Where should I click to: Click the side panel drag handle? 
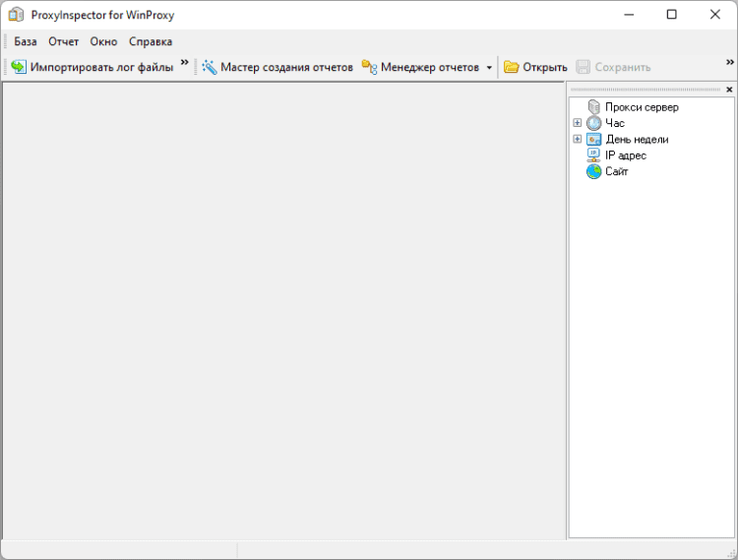coord(646,90)
